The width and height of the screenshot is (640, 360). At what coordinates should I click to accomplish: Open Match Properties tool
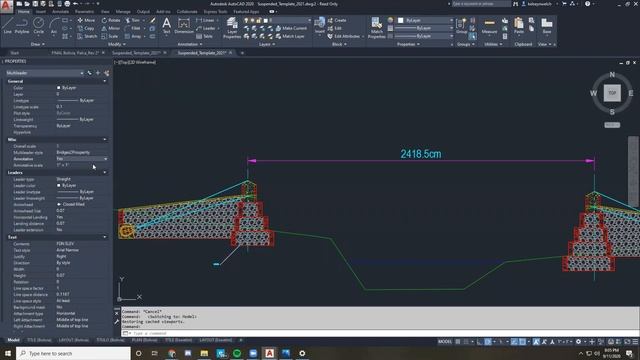click(x=376, y=28)
